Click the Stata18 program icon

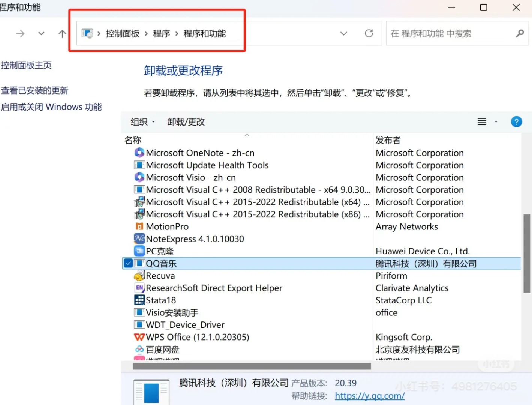139,300
